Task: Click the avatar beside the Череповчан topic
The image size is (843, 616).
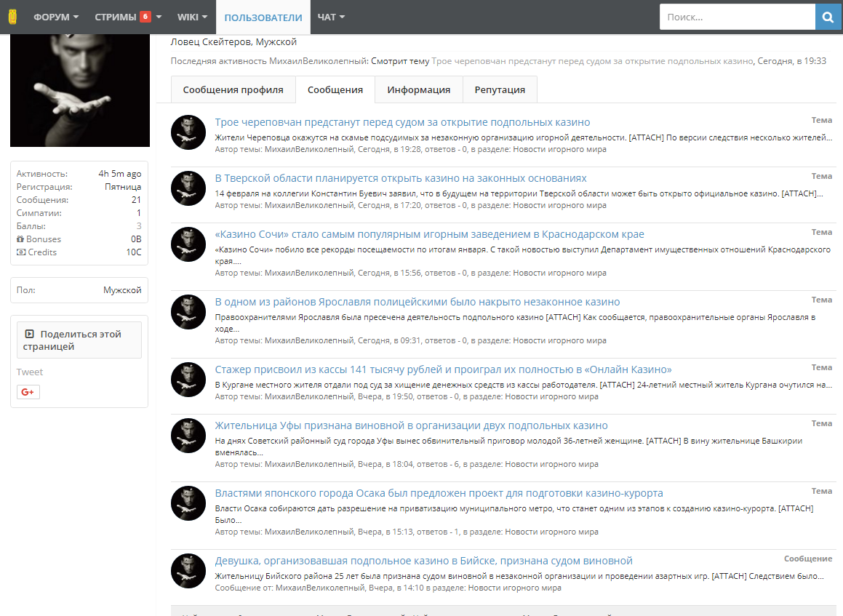Action: tap(188, 132)
